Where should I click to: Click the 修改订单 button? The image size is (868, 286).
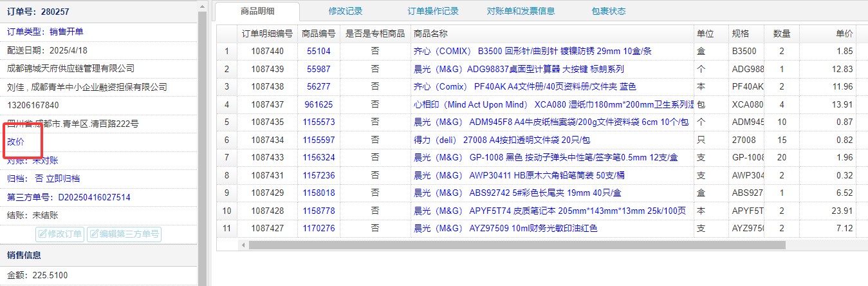click(x=60, y=234)
